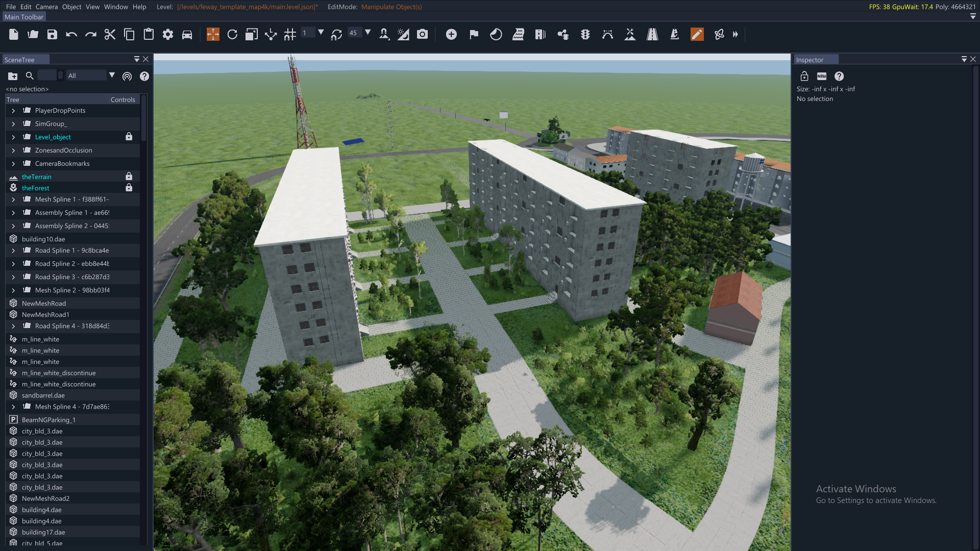Activate the rotate object tool

coord(232,35)
